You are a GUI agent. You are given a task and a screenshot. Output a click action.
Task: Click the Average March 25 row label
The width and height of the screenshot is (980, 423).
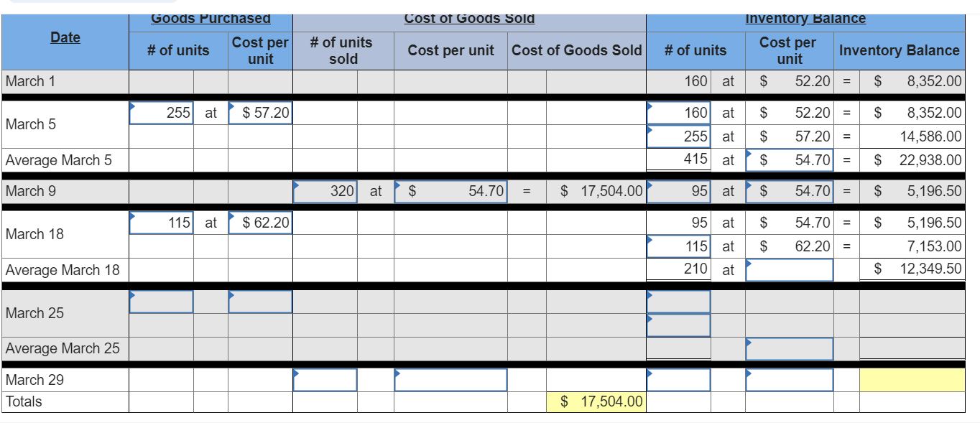(x=63, y=348)
